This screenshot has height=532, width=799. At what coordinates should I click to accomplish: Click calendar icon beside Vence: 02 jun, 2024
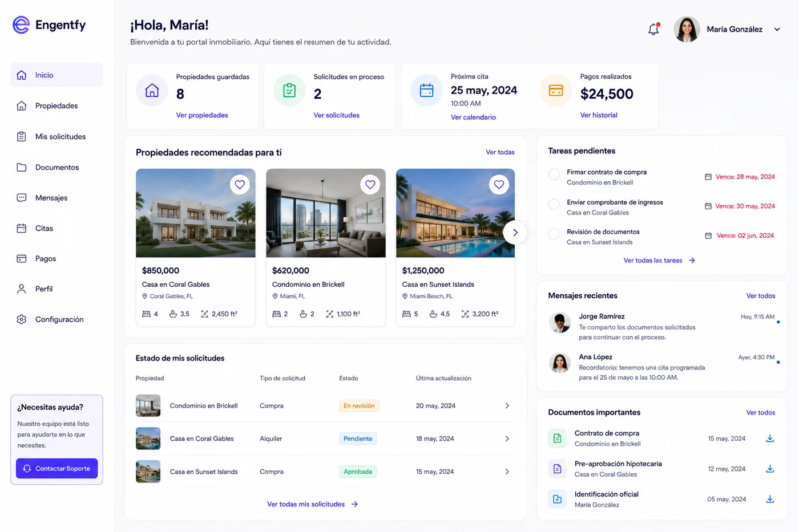708,235
